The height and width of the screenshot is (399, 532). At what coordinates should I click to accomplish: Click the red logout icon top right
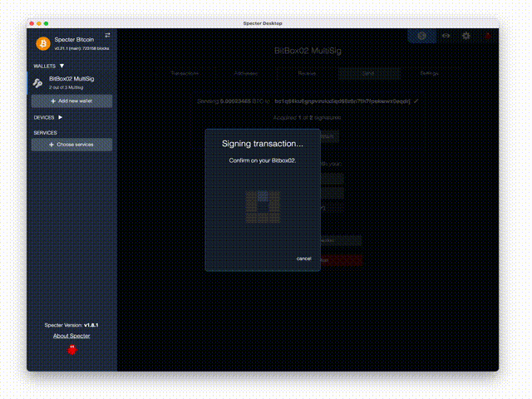click(488, 36)
